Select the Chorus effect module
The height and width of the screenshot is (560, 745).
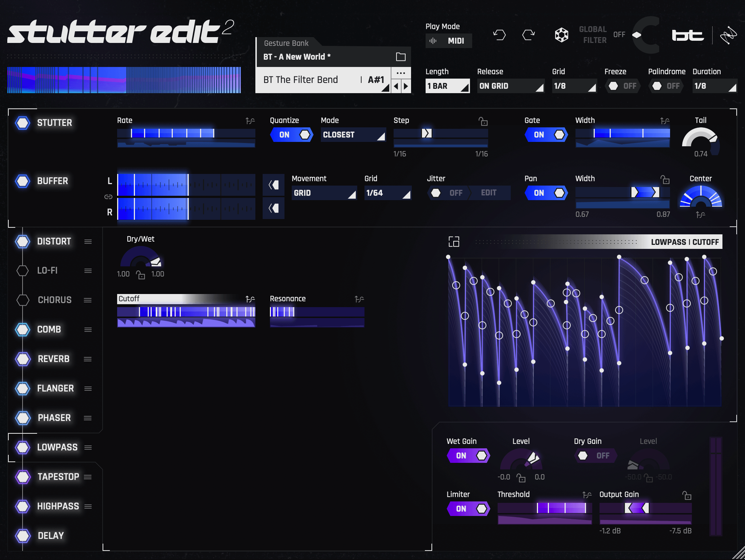55,300
